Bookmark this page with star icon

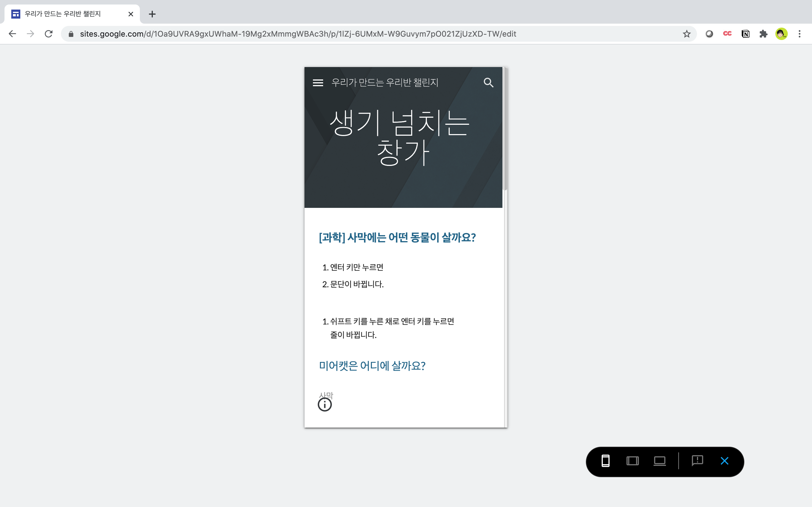[x=687, y=34]
